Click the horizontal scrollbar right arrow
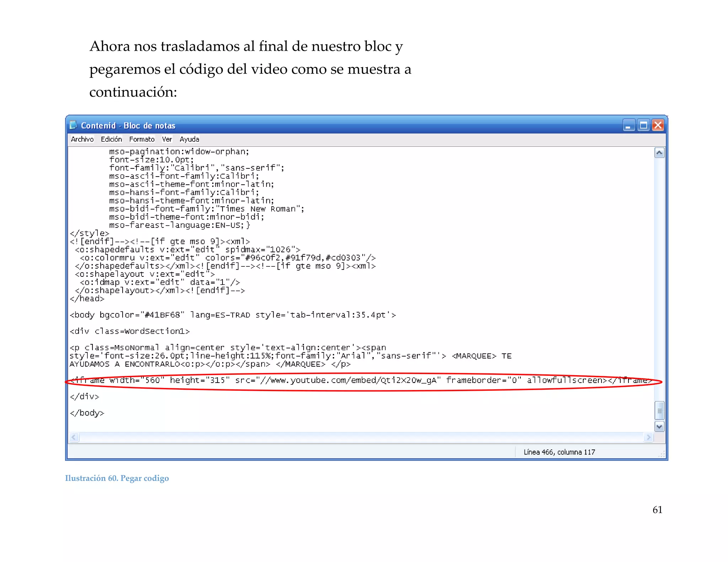 point(649,437)
